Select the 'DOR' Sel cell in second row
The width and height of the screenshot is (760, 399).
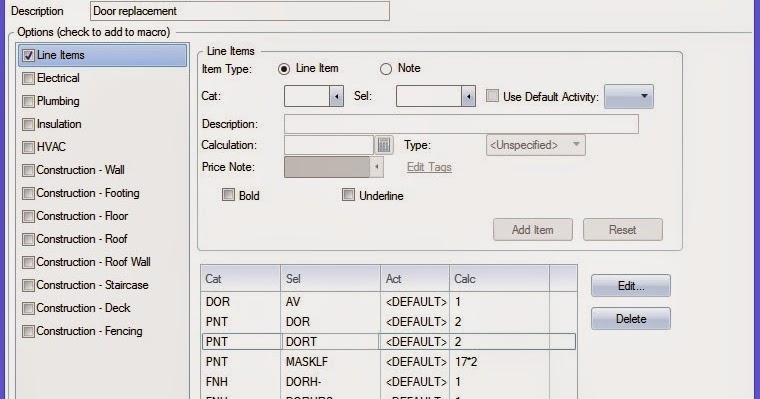click(331, 322)
